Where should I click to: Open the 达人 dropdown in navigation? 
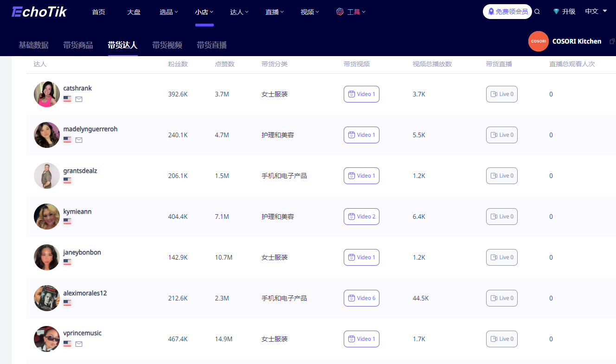coord(239,12)
